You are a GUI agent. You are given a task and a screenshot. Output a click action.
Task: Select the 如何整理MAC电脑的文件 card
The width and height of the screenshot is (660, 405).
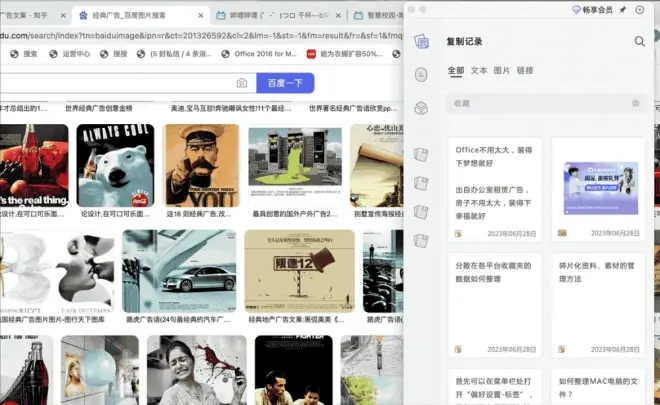click(598, 387)
